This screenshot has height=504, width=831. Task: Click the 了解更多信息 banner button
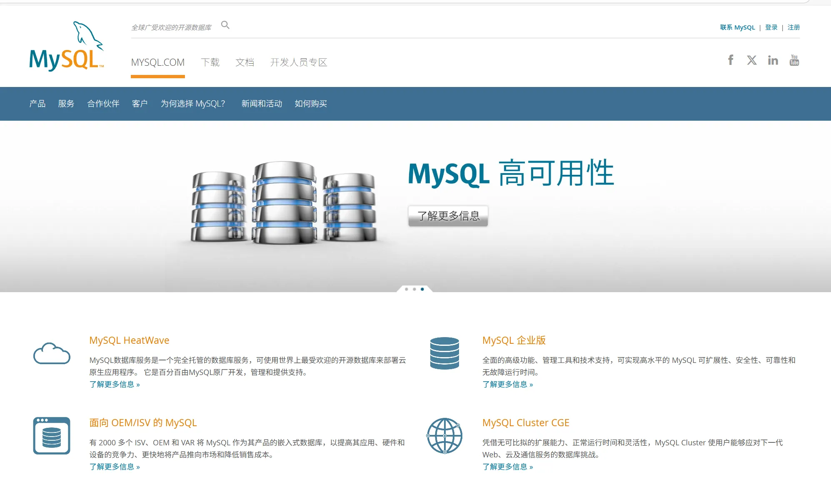pos(448,216)
